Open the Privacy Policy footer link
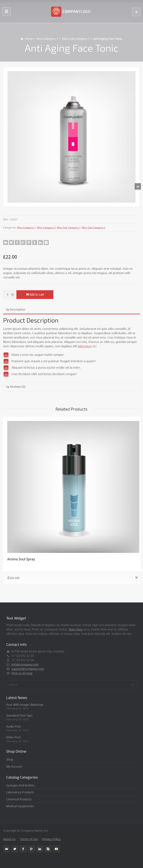The width and height of the screenshot is (143, 868). pos(51,839)
